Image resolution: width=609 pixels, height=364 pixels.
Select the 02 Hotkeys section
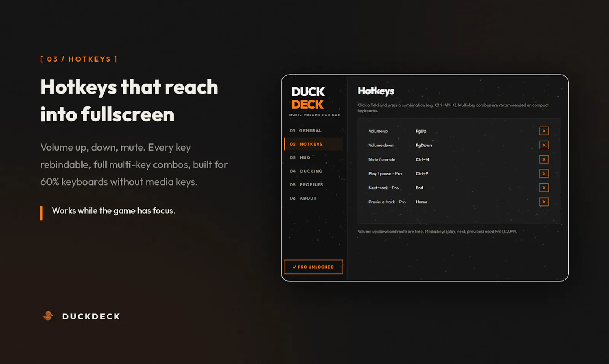pos(313,144)
